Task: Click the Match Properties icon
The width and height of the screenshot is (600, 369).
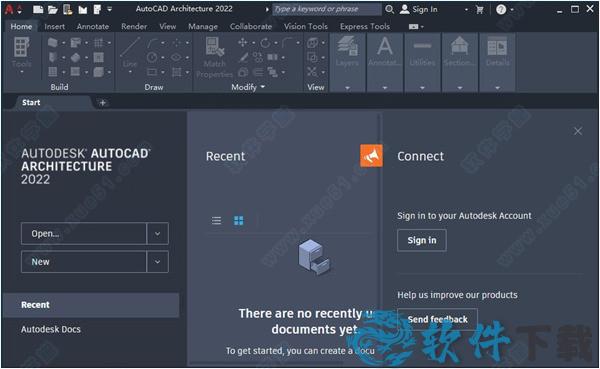Action: (x=214, y=47)
